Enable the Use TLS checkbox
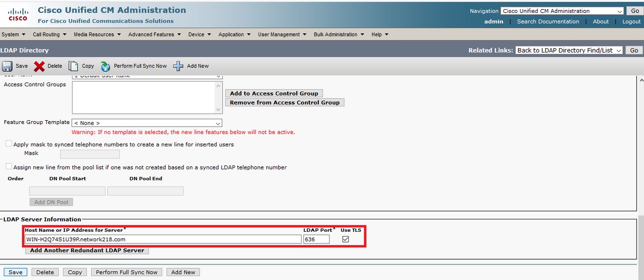Image resolution: width=644 pixels, height=280 pixels. click(x=346, y=239)
